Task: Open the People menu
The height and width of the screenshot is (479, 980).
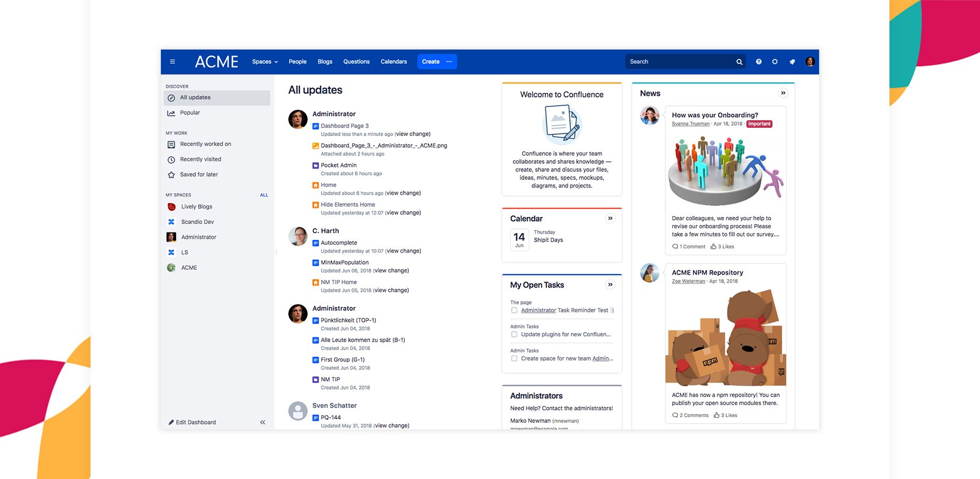Action: [298, 62]
